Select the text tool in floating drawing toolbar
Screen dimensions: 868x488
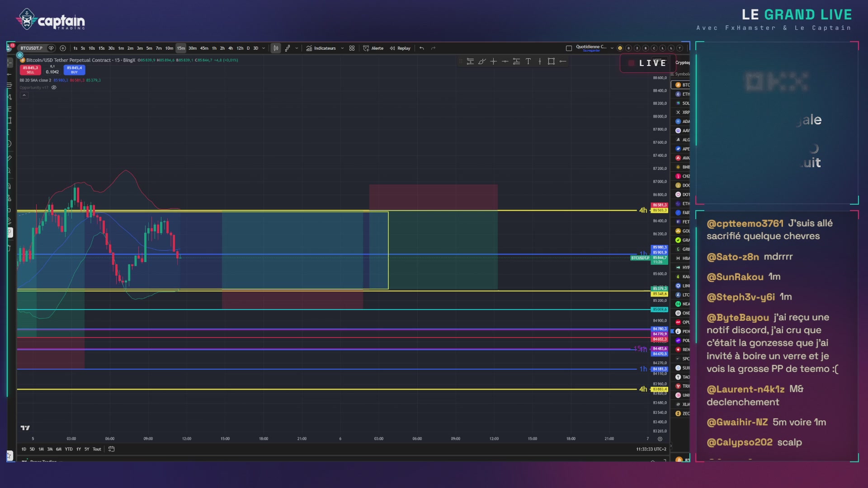(528, 61)
